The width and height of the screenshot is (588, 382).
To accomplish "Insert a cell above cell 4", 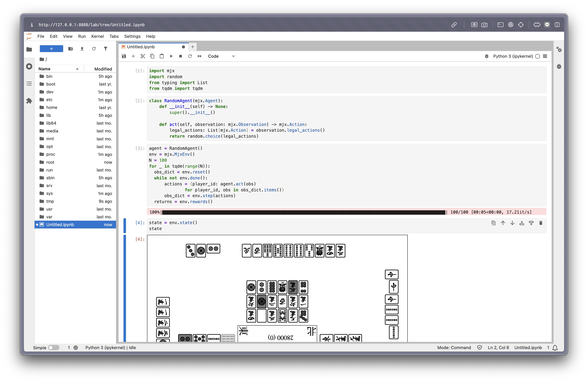I will [522, 223].
